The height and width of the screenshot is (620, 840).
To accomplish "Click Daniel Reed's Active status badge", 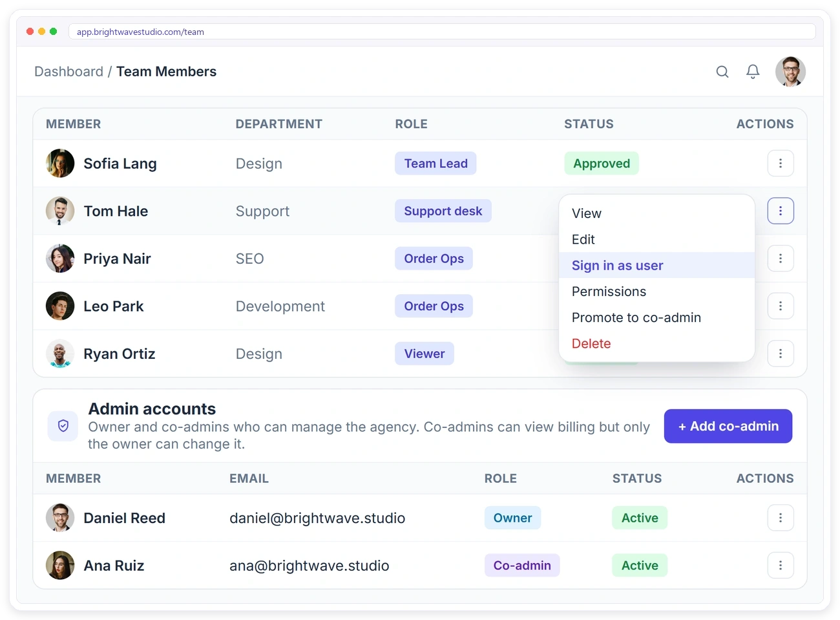I will tap(640, 518).
